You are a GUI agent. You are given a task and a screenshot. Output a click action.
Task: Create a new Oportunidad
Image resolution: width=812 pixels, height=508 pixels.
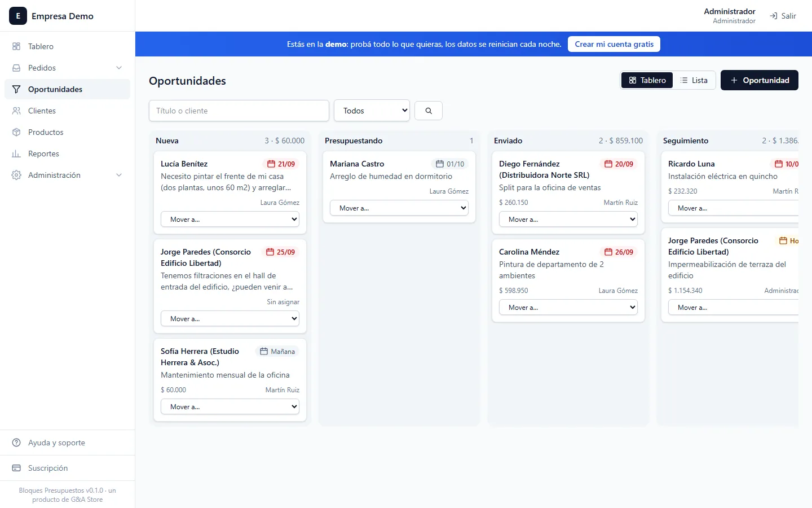tap(760, 80)
